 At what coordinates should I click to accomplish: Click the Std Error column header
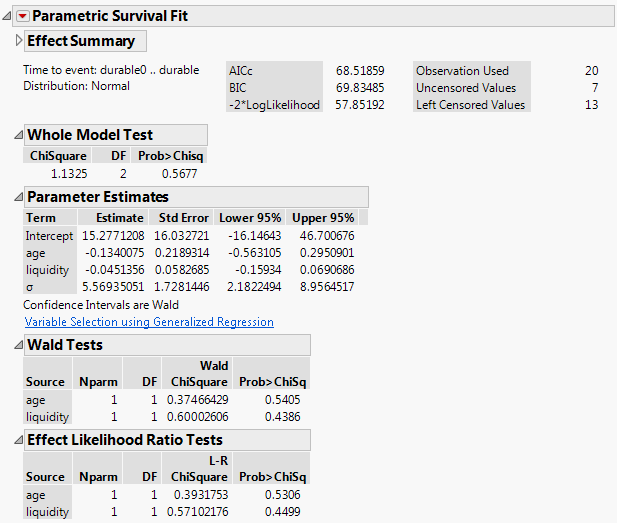[x=182, y=217]
